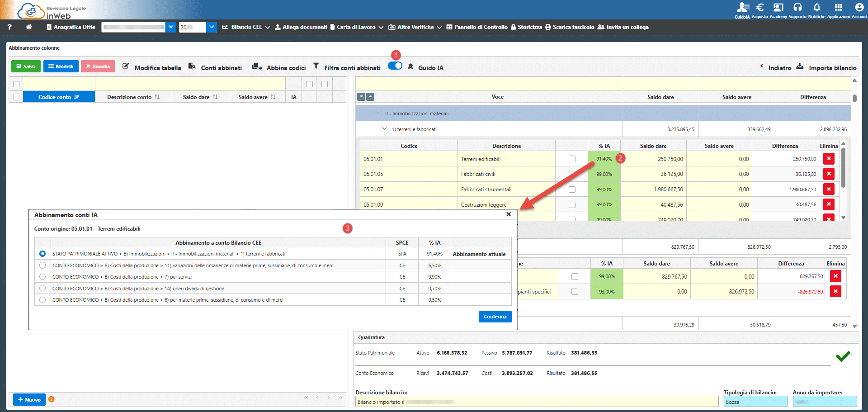The width and height of the screenshot is (868, 412).
Task: Check the box for Fabbricati strumentali row
Action: (x=572, y=189)
